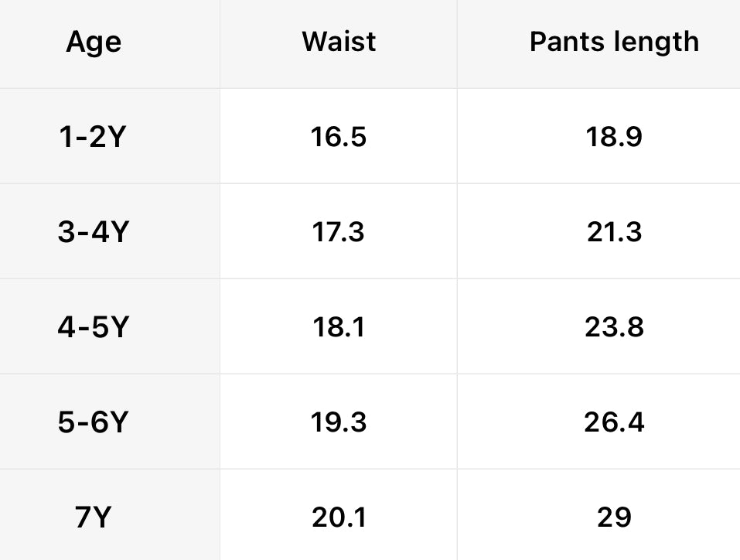Click pants length value 21.3
Image resolution: width=740 pixels, height=560 pixels.
pos(614,232)
